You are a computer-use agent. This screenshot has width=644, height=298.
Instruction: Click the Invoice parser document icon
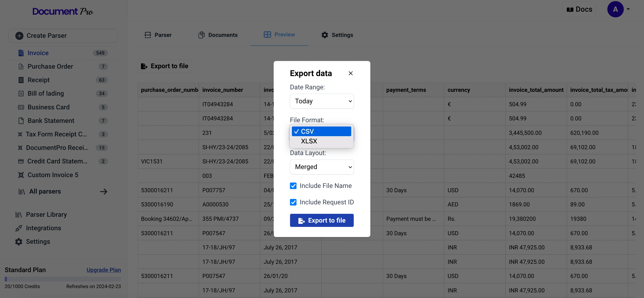21,53
